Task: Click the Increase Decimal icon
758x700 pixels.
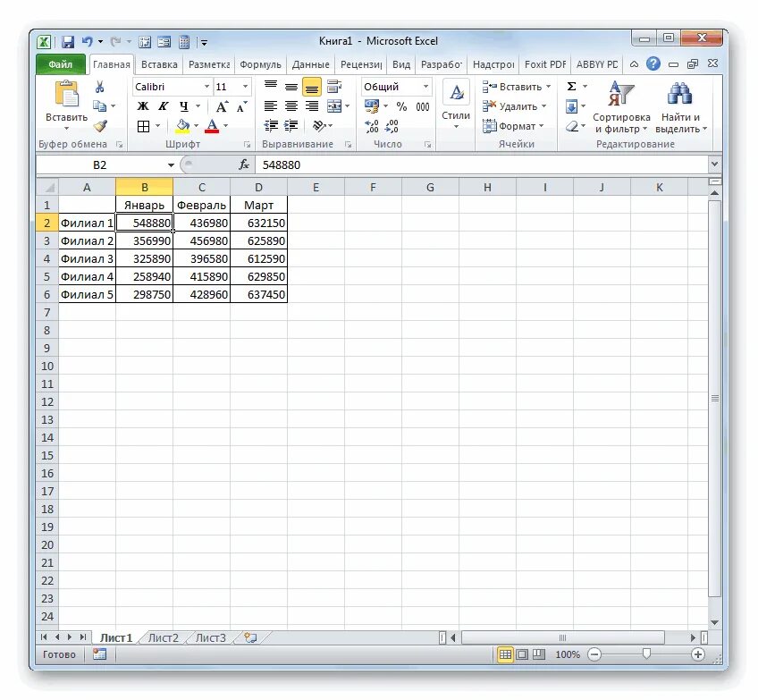Action: point(371,126)
